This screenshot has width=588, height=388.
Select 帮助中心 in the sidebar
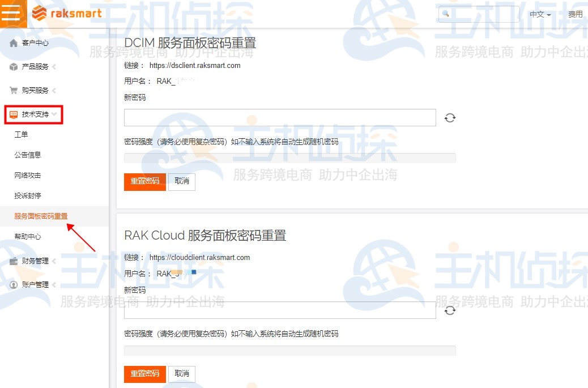point(27,236)
